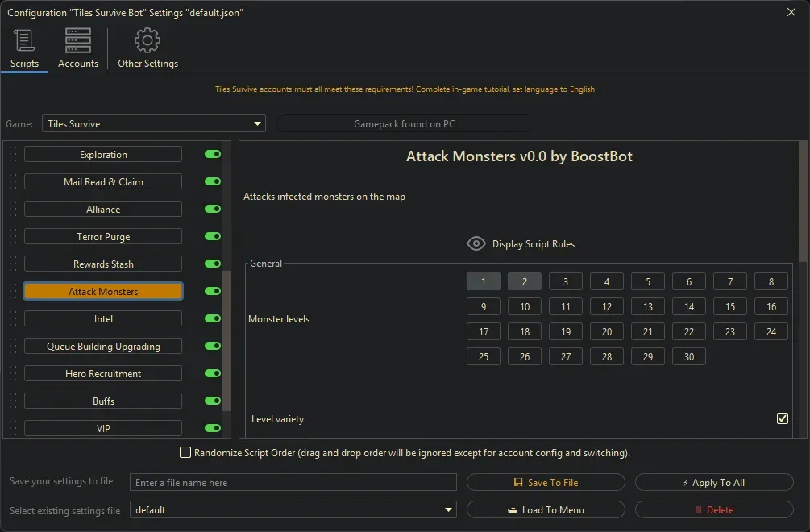Click the drag handle beside Exploration
This screenshot has height=532, width=810.
(13, 155)
